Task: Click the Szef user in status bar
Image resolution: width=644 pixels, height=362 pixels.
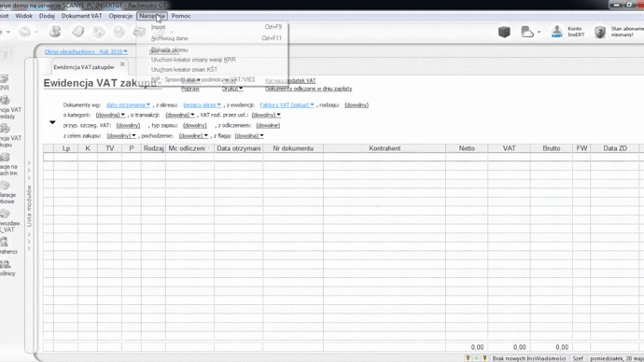Action: tap(578, 358)
